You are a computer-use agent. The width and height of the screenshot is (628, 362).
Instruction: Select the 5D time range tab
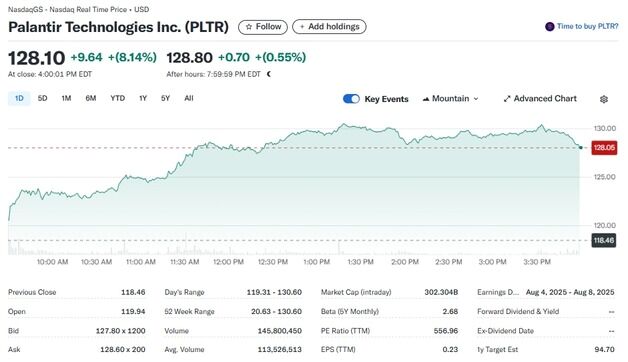(x=42, y=99)
